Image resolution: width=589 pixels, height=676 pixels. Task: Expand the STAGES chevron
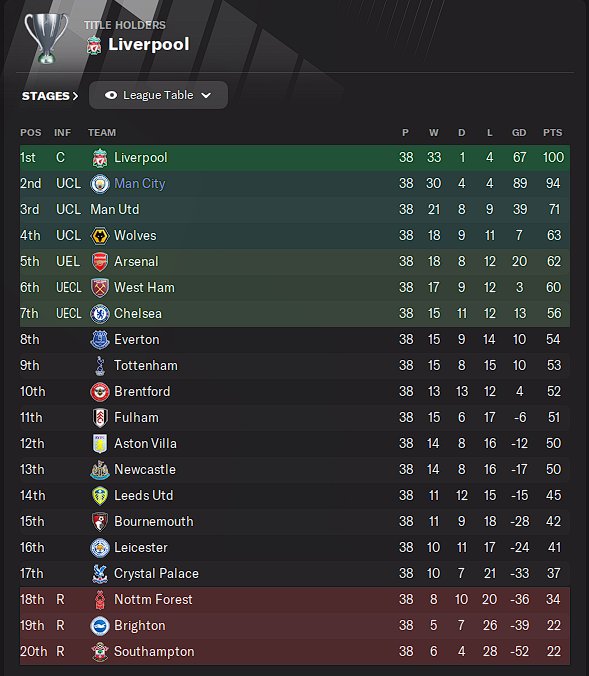point(75,96)
